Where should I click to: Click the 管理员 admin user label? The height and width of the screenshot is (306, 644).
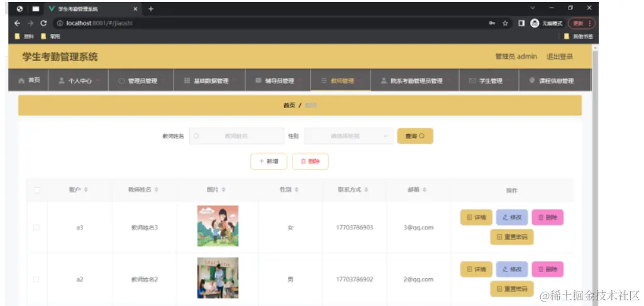tap(516, 57)
